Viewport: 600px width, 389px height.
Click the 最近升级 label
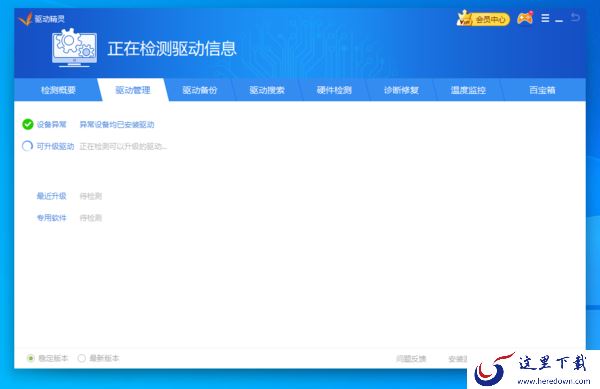pos(52,196)
